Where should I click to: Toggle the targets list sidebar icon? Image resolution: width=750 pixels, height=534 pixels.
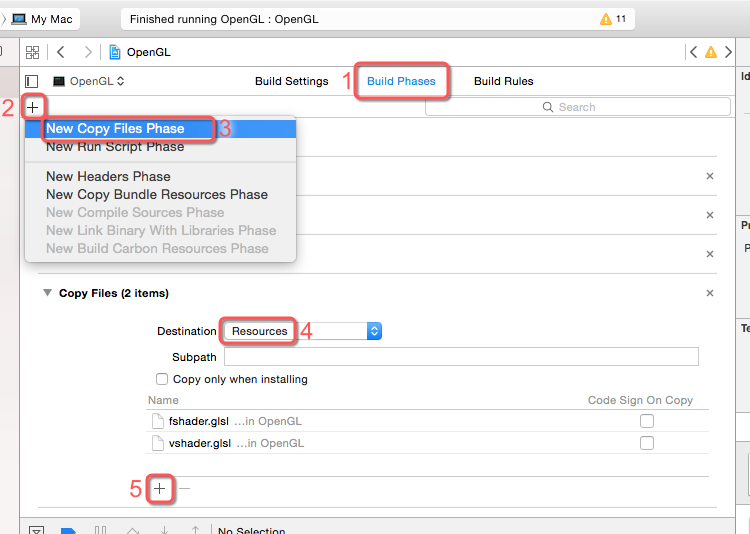tap(32, 81)
